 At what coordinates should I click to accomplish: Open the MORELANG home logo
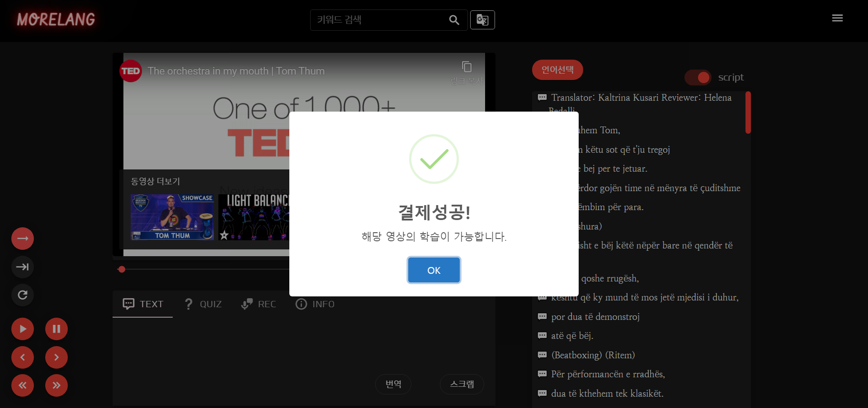pos(56,19)
